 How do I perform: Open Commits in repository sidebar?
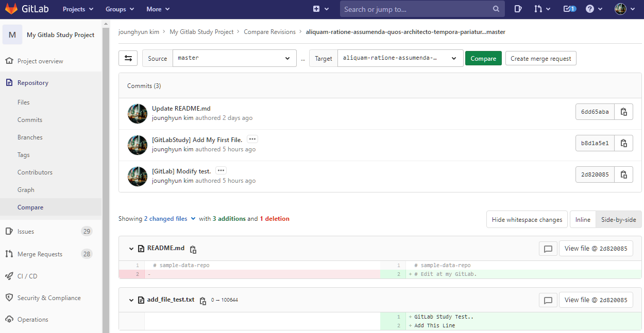click(x=30, y=119)
